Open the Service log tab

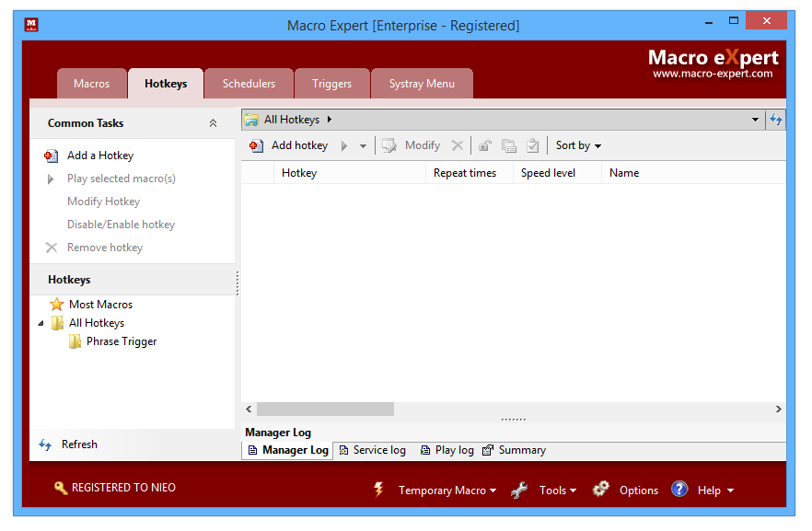coord(372,450)
